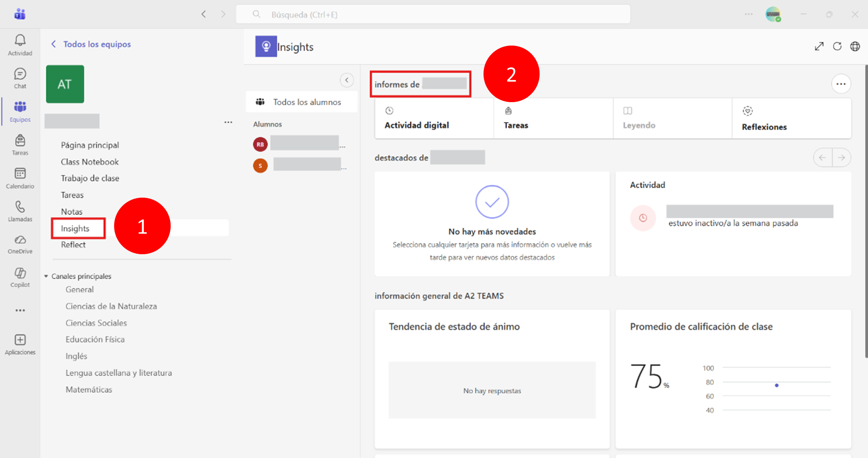Image resolution: width=868 pixels, height=458 pixels.
Task: Select the student with S avatar
Action: [x=299, y=165]
